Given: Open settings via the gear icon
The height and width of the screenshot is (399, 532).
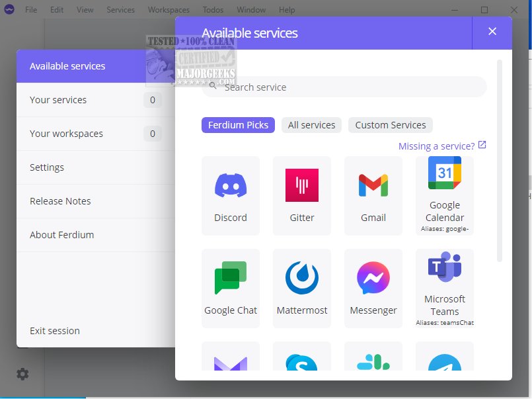Looking at the screenshot, I should click(x=22, y=374).
